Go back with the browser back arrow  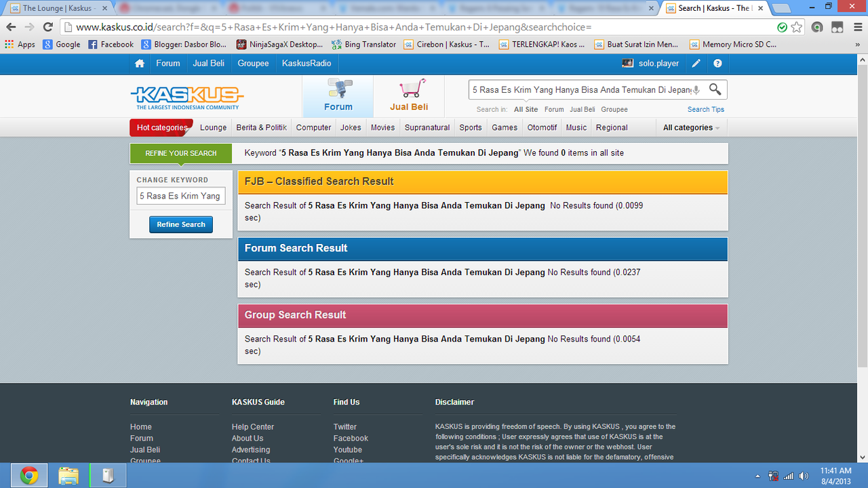(x=11, y=27)
